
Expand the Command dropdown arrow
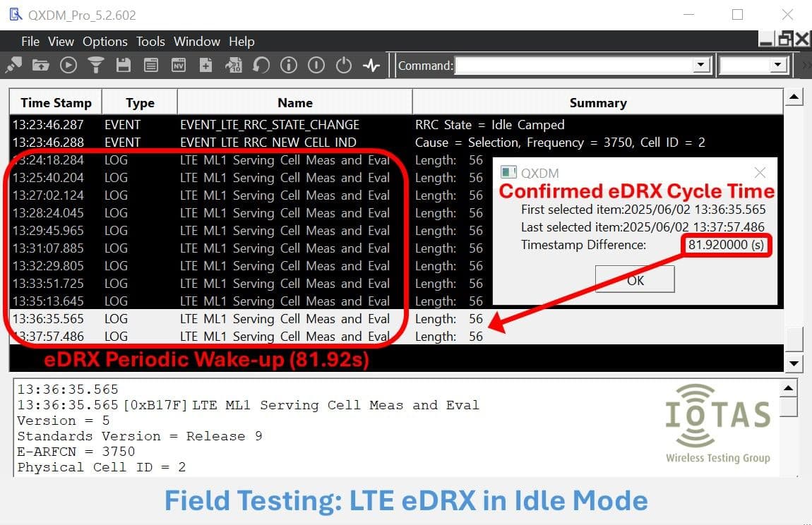[x=700, y=65]
